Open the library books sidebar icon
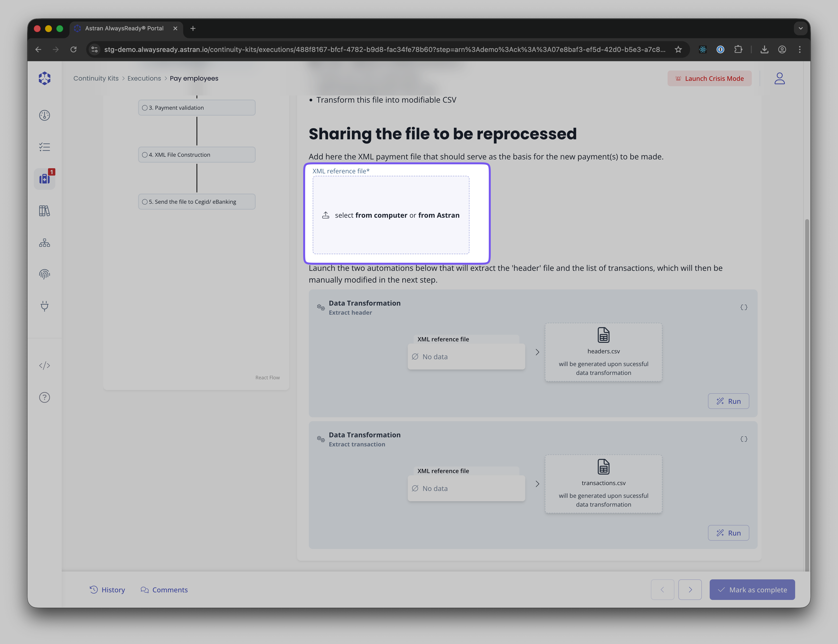This screenshot has height=644, width=838. coord(45,211)
